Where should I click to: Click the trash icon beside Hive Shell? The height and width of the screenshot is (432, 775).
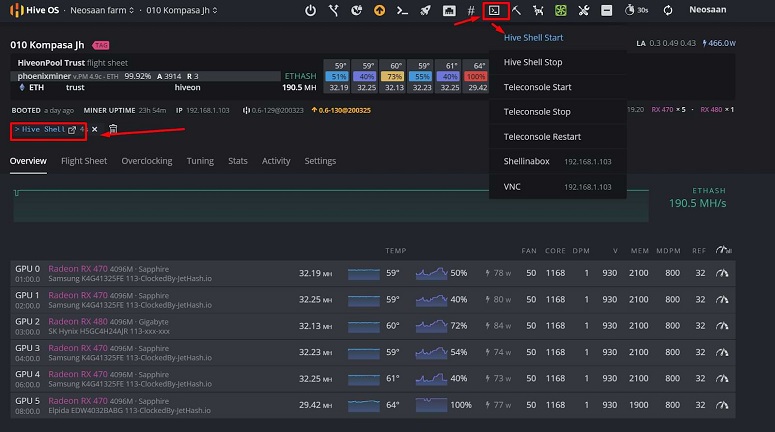click(x=113, y=129)
